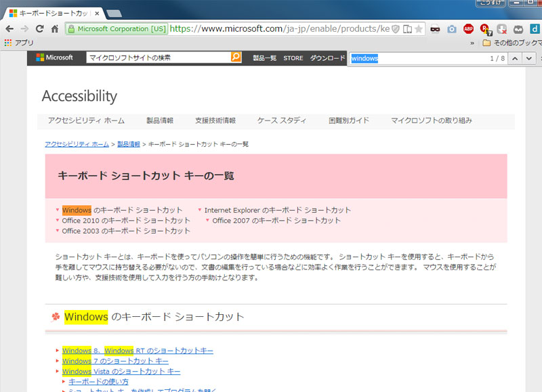
Task: Open the アプリ apps grid shortcut
Action: point(19,43)
